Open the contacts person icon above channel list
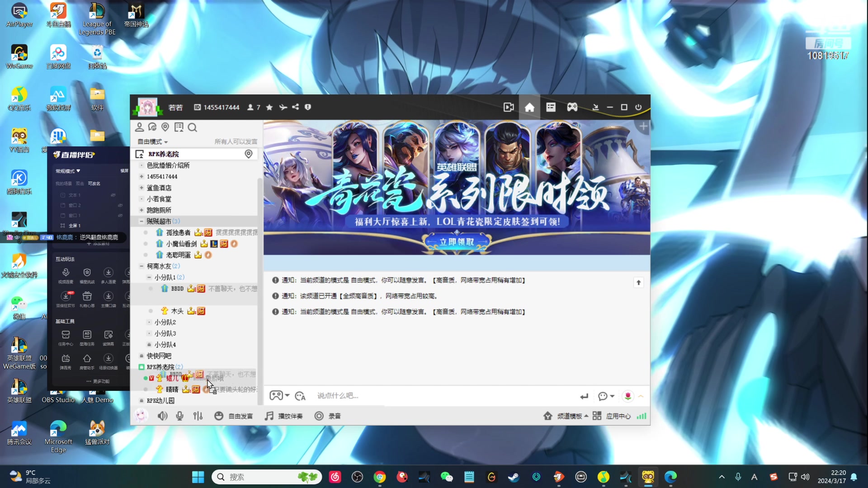Image resolution: width=868 pixels, height=488 pixels. pos(139,127)
